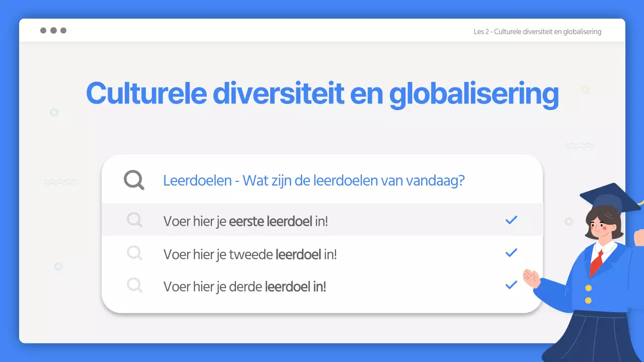Click the leftmost gray dot in the window bar
This screenshot has width=644, height=362.
tap(43, 30)
